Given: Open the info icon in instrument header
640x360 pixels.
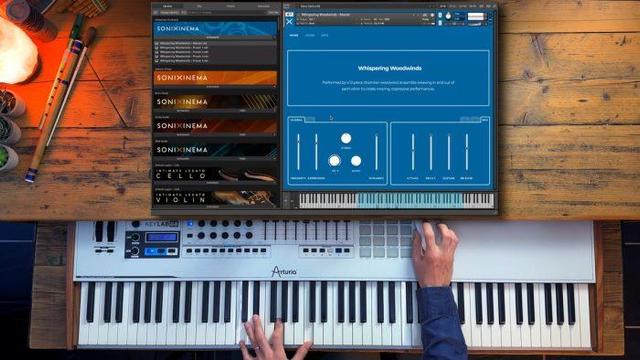Looking at the screenshot, I should click(x=432, y=15).
